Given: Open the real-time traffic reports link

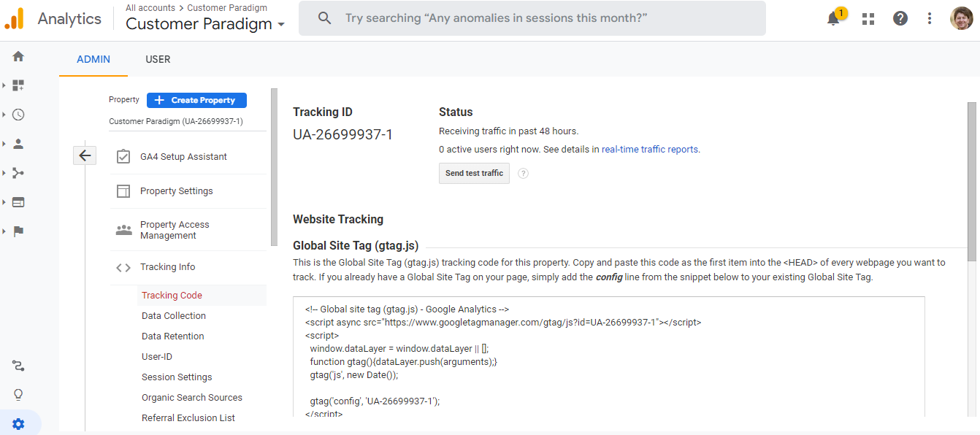Looking at the screenshot, I should [649, 150].
